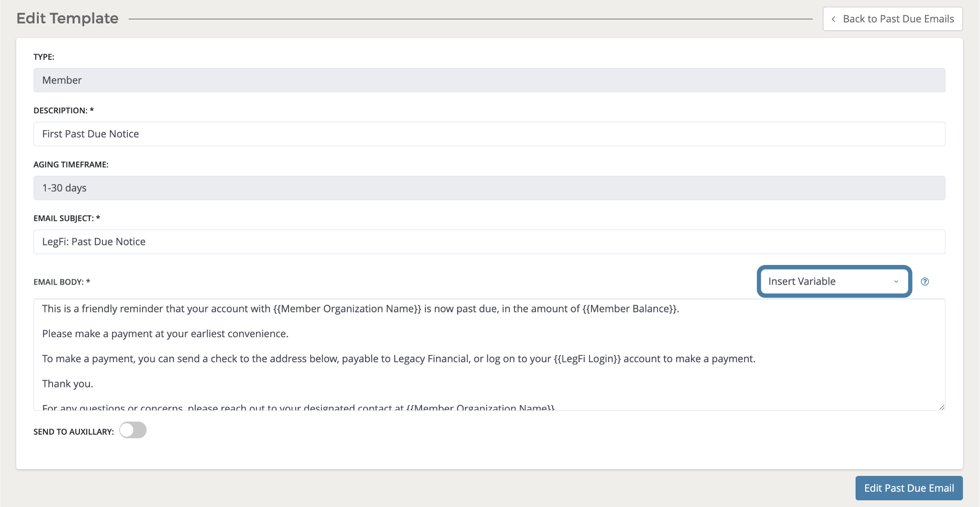Click the back chevron arrow icon

834,19
